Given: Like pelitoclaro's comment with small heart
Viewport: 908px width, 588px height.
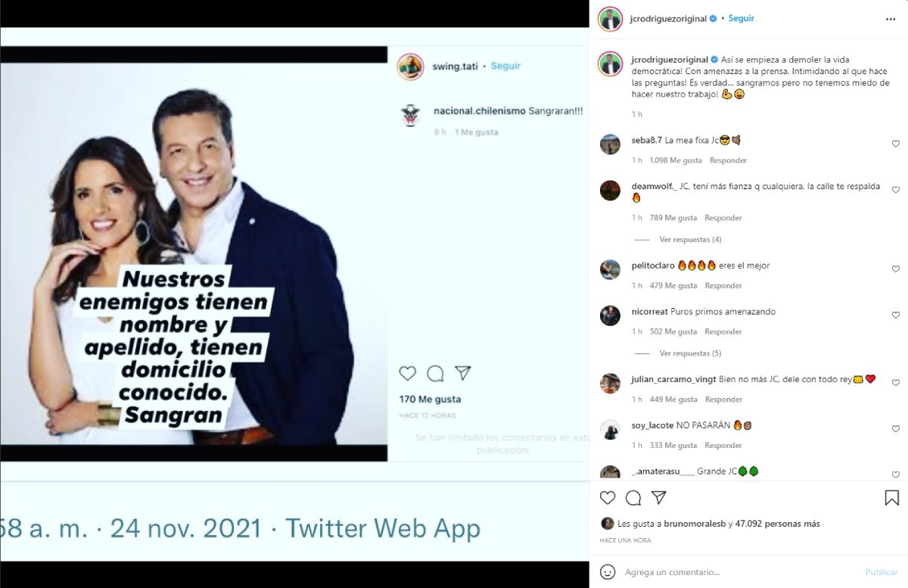Looking at the screenshot, I should [896, 269].
